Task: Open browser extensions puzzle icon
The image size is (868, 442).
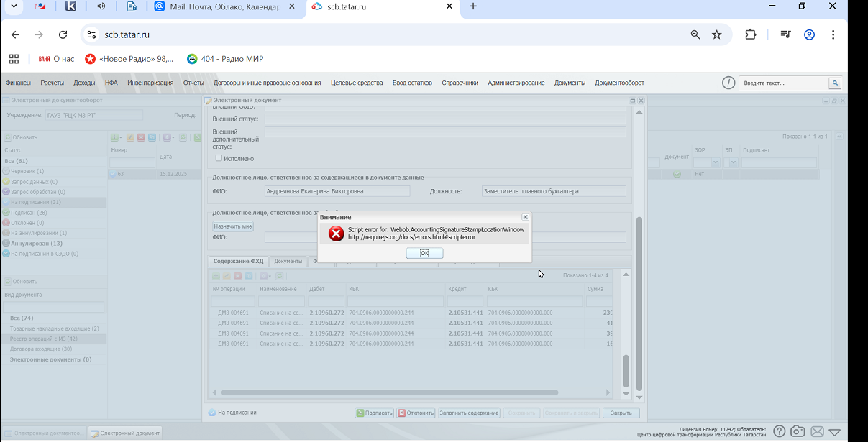Action: pyautogui.click(x=750, y=34)
